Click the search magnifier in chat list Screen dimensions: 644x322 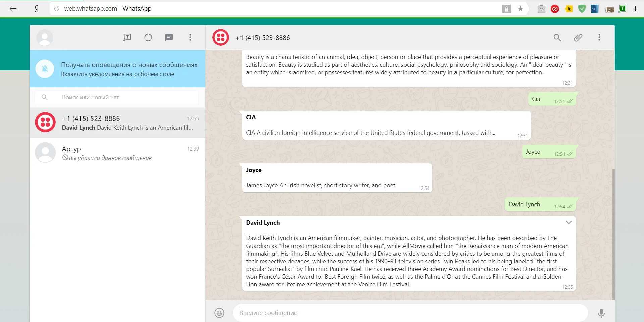point(44,97)
